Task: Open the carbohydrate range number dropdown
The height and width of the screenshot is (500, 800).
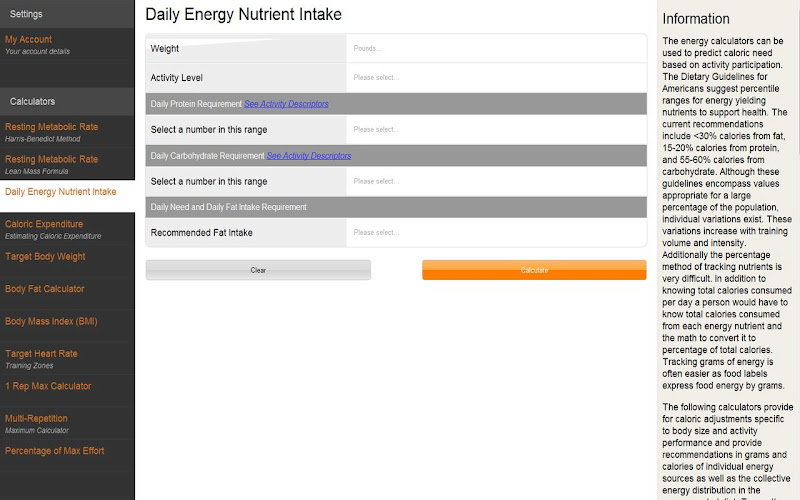Action: (496, 181)
